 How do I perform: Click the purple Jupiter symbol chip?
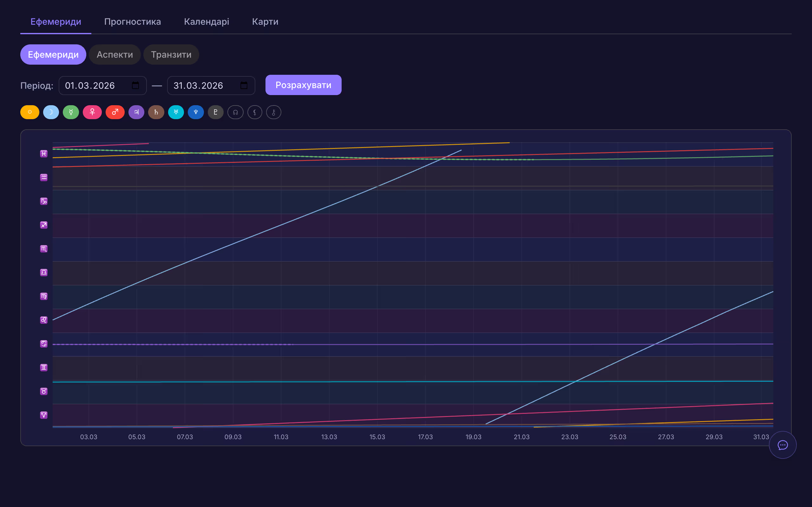tap(136, 112)
